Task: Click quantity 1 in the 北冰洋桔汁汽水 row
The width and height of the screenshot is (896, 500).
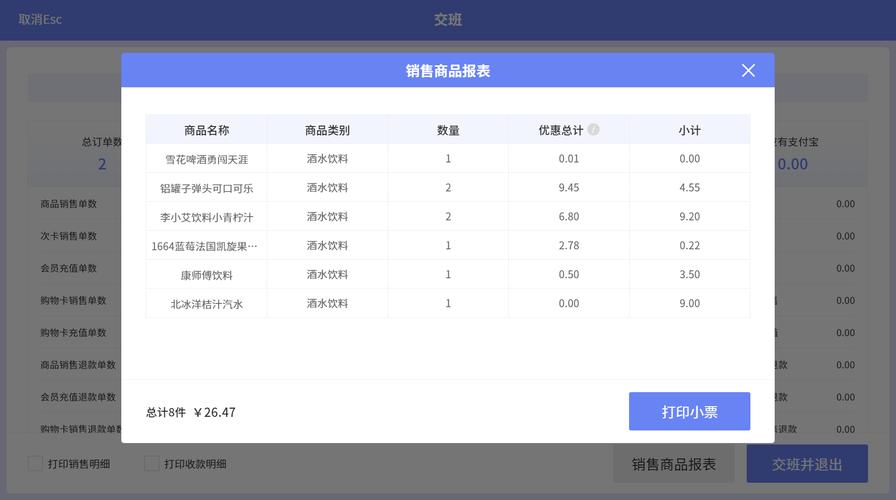Action: coord(448,303)
